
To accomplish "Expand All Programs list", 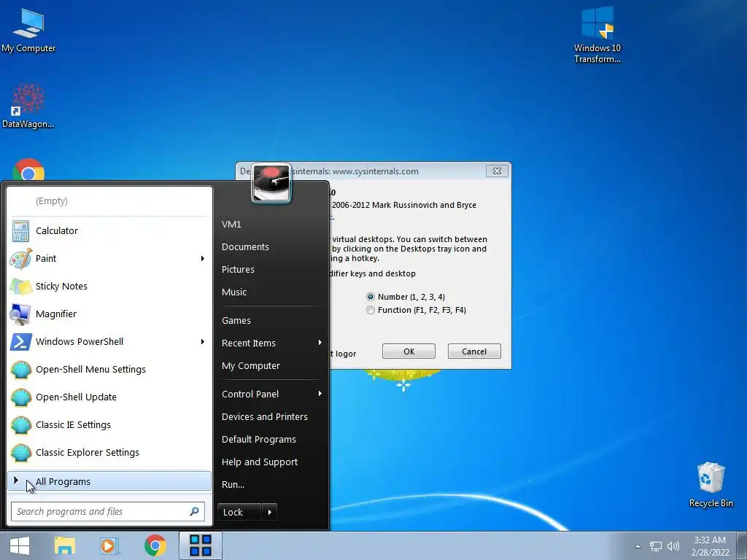I will tap(109, 481).
